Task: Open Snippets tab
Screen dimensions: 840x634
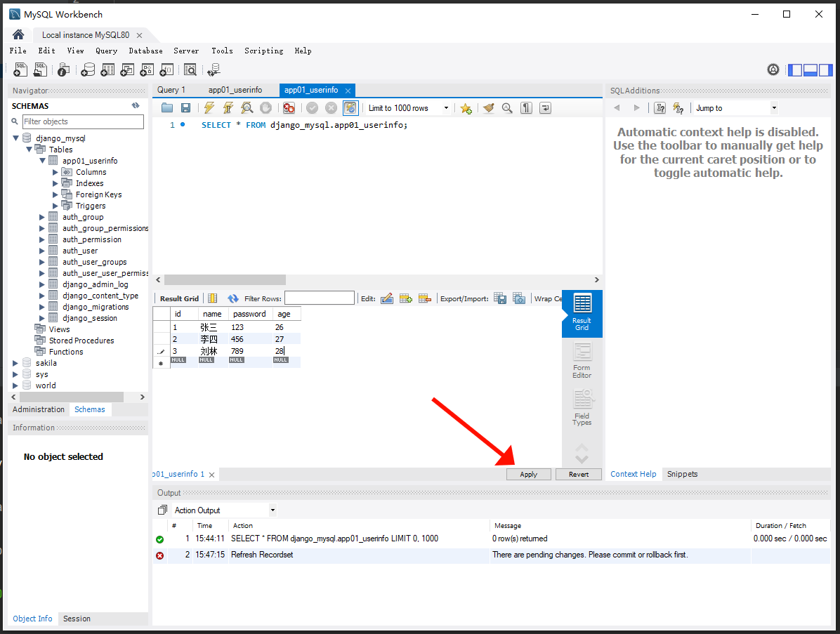Action: (x=682, y=474)
